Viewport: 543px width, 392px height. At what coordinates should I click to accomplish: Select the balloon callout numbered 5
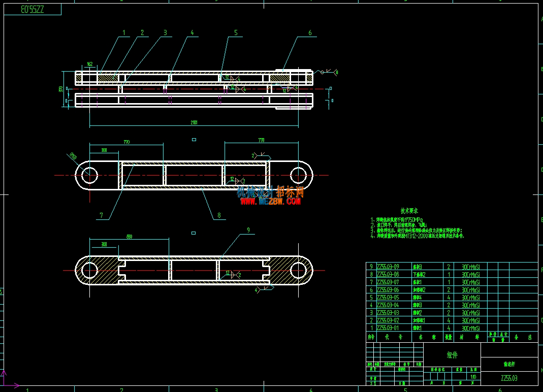coord(236,32)
